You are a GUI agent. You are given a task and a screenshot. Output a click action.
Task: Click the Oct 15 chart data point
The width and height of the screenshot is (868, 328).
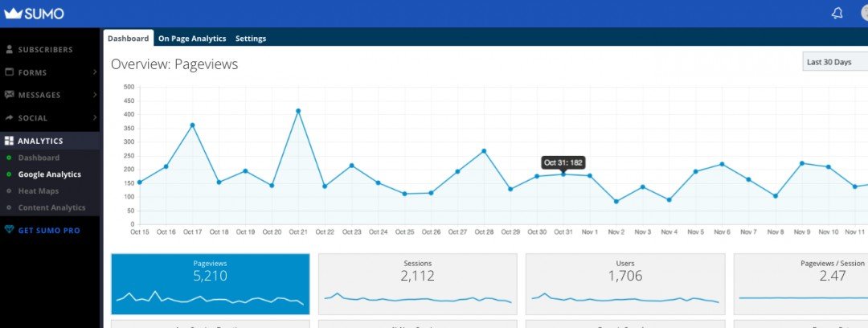(x=140, y=182)
